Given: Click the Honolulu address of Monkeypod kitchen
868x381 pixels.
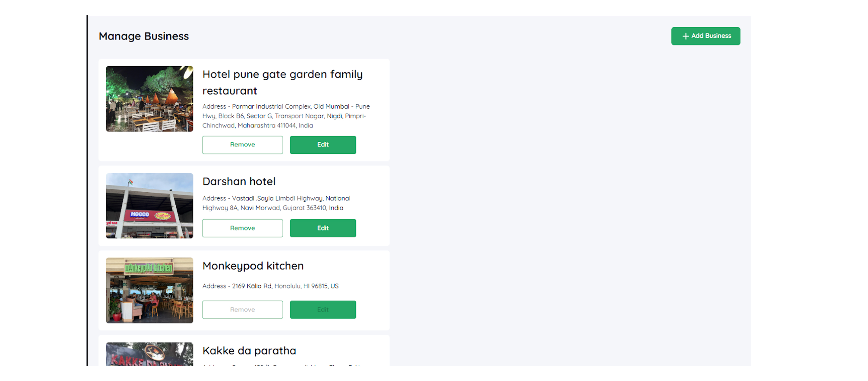Looking at the screenshot, I should pos(270,286).
